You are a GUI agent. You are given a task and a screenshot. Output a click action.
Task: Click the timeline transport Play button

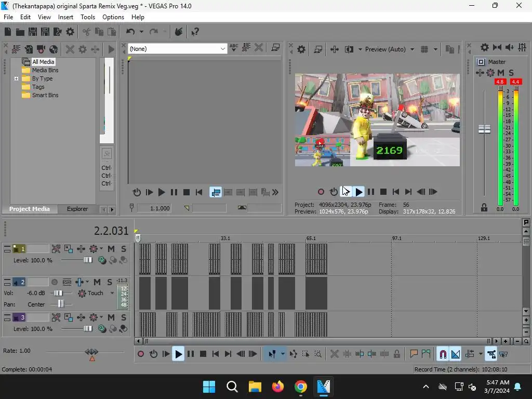coord(178,354)
